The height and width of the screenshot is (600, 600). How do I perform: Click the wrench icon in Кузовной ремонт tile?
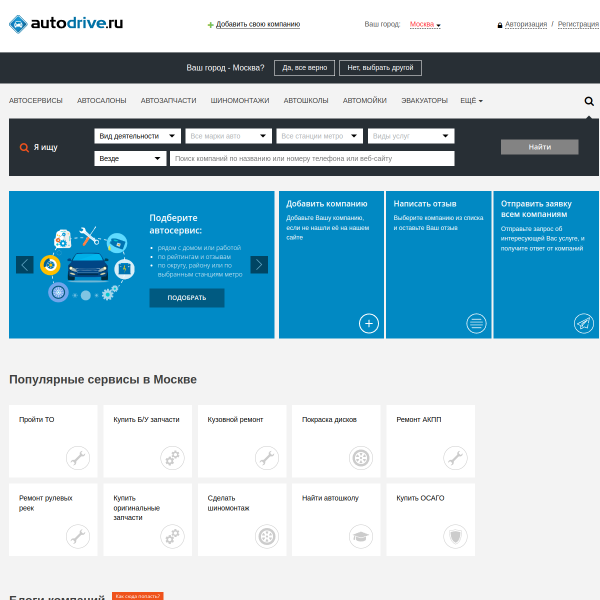click(x=267, y=458)
